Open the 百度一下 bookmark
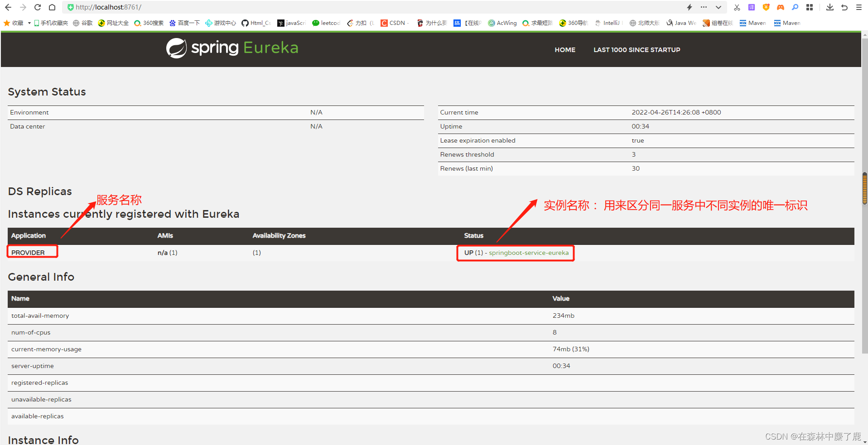Image resolution: width=868 pixels, height=445 pixels. click(184, 23)
